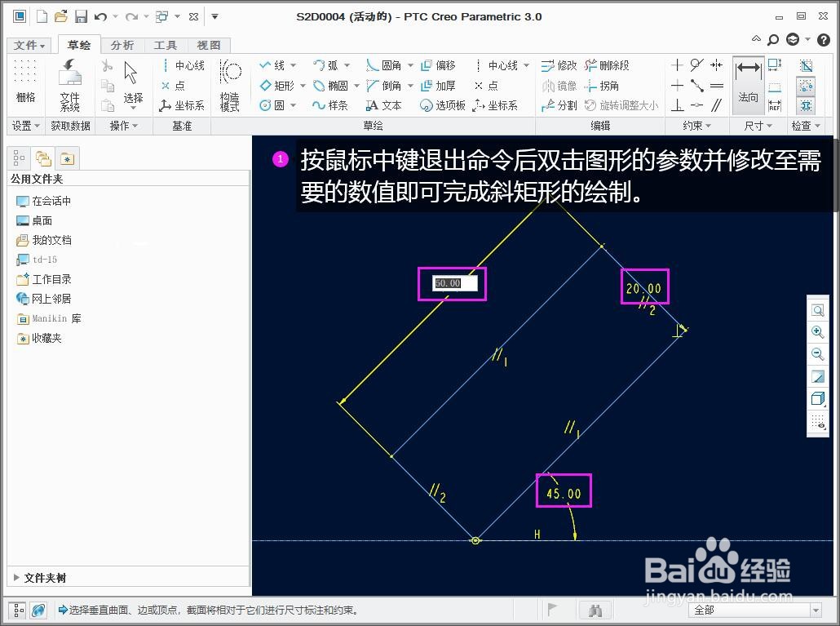Toggle browser display icon in status bar
The height and width of the screenshot is (626, 840).
pyautogui.click(x=38, y=610)
